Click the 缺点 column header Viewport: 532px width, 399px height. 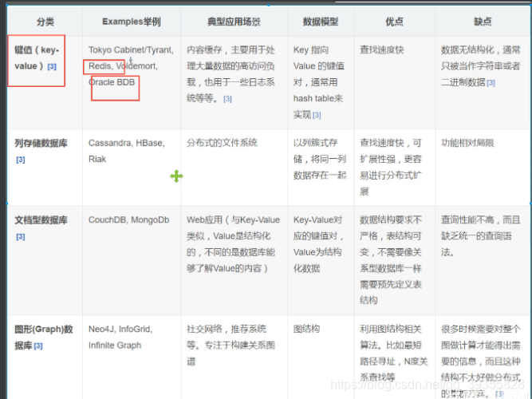click(483, 22)
